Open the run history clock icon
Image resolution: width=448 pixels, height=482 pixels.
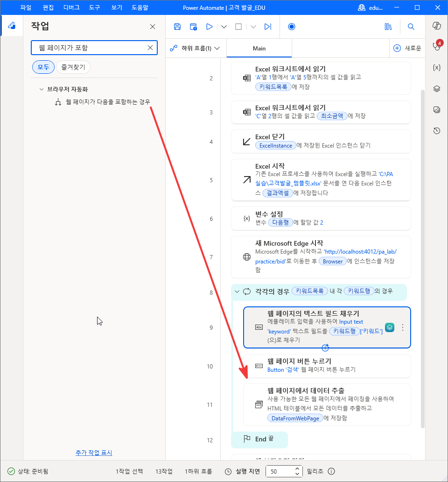click(x=437, y=131)
